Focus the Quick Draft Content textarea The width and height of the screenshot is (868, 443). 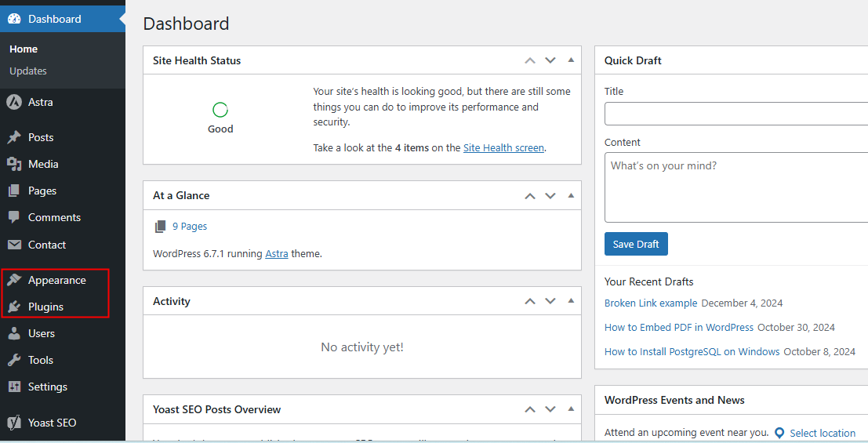click(x=736, y=187)
